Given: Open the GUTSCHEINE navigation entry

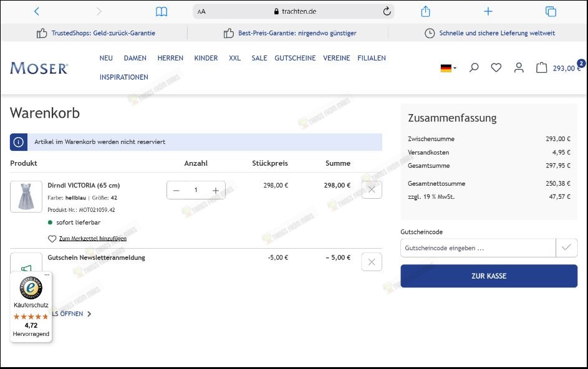Looking at the screenshot, I should pyautogui.click(x=295, y=58).
